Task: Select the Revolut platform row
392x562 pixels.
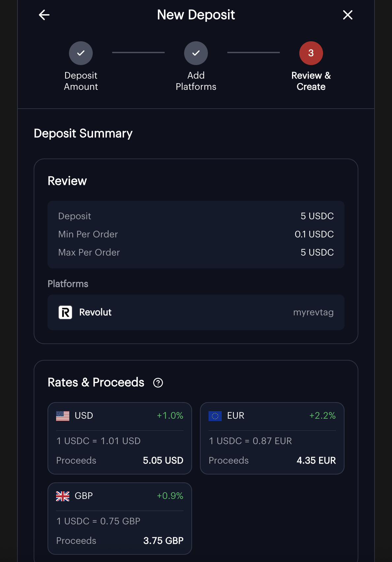Action: point(196,312)
